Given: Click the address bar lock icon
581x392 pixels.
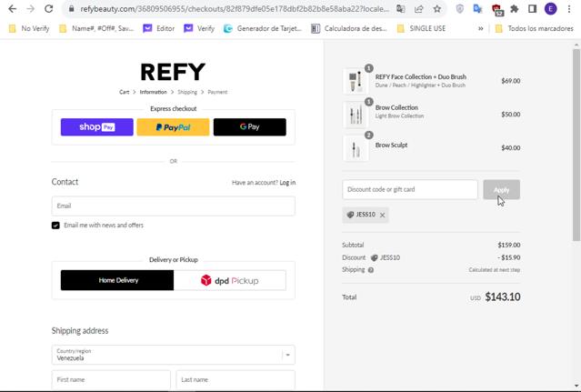Looking at the screenshot, I should click(x=72, y=8).
